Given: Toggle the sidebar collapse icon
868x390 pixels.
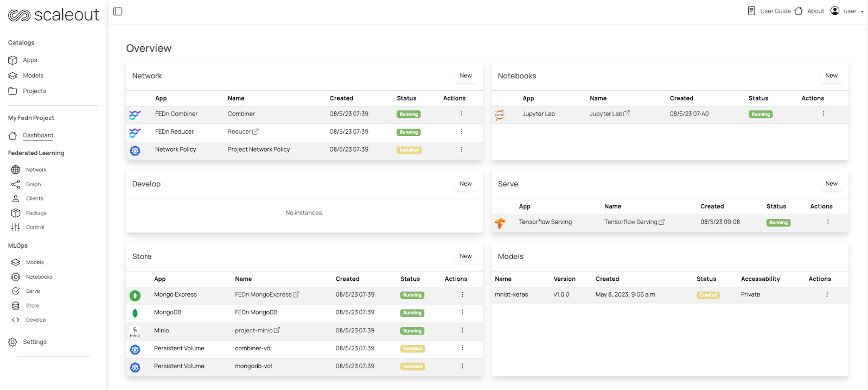Looking at the screenshot, I should click(x=118, y=11).
